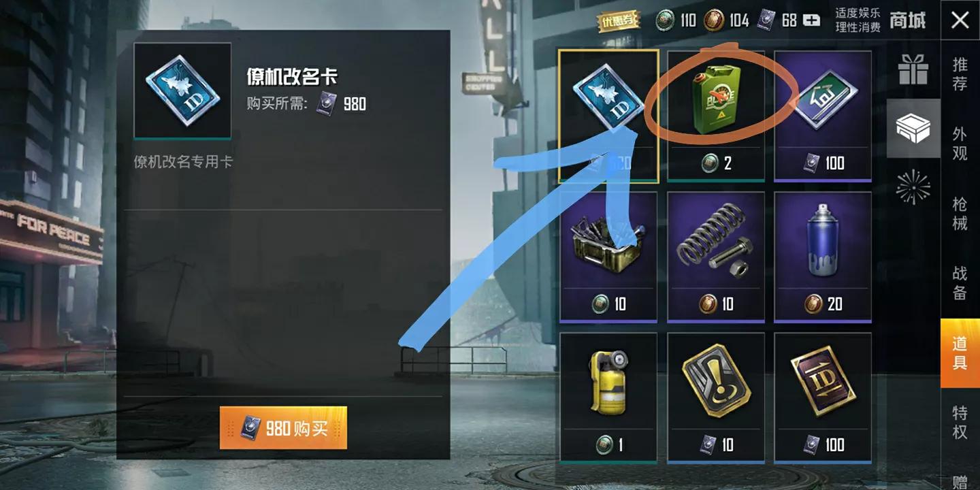Choose the gold ID rename card
This screenshot has height=490, width=980.
click(823, 398)
